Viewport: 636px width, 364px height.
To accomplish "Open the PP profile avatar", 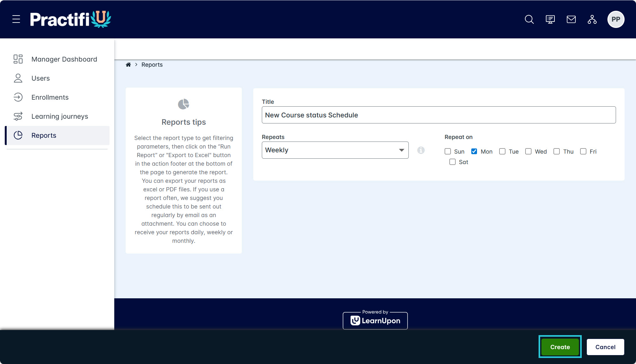I will point(616,19).
